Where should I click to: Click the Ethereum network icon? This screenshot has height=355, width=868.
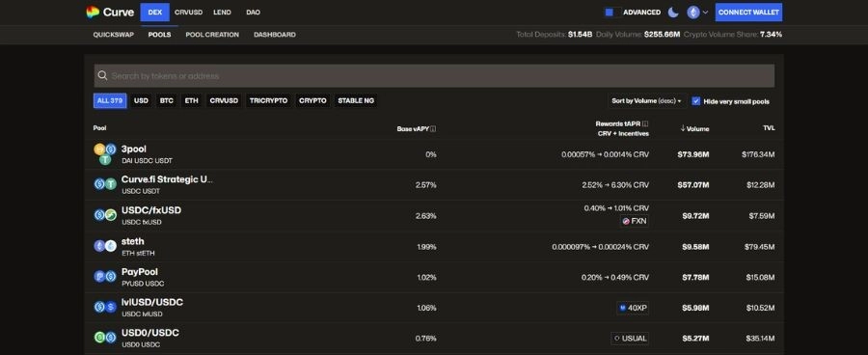point(693,13)
